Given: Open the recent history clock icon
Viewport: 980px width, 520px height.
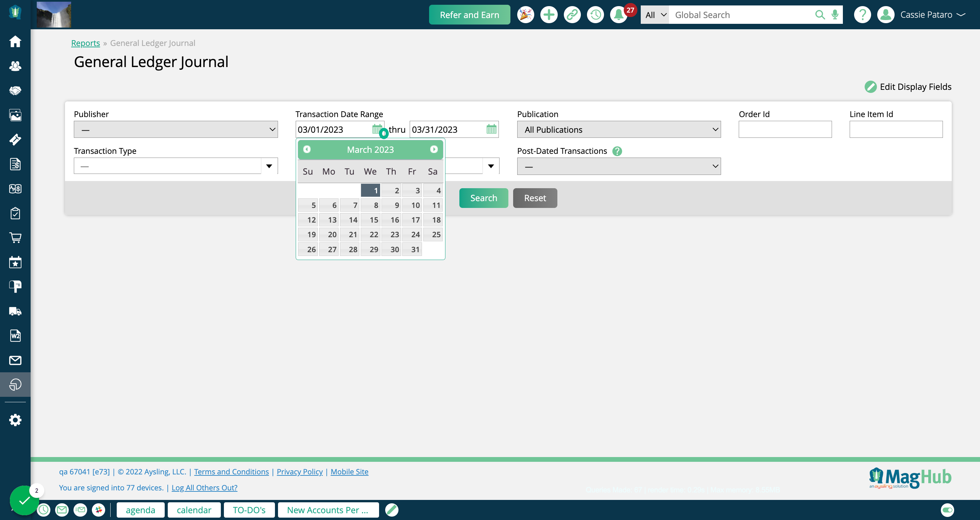Looking at the screenshot, I should click(595, 15).
